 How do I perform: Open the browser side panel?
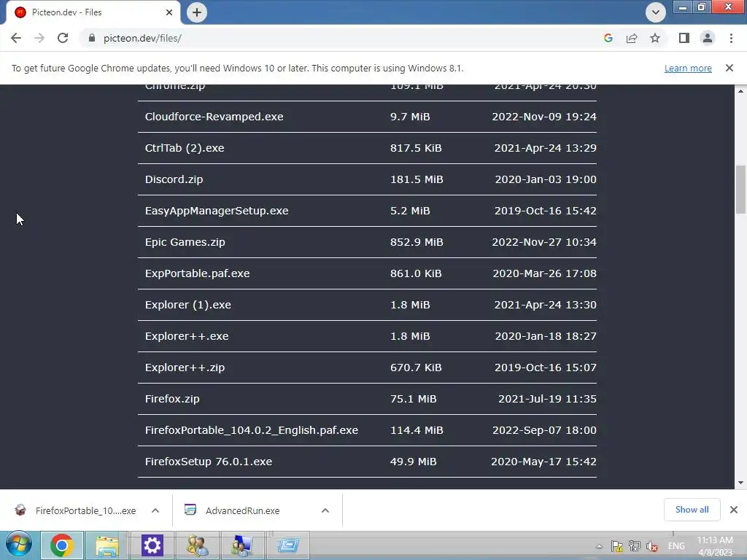pos(684,38)
